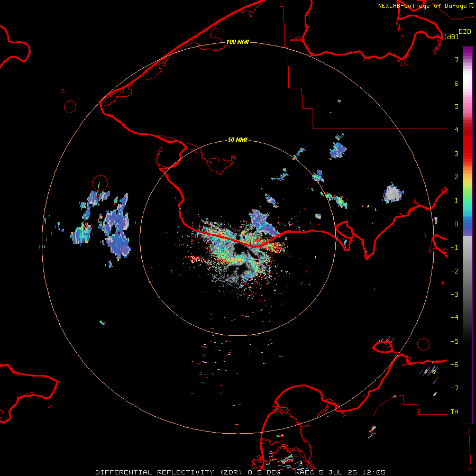The height and width of the screenshot is (476, 476).
Task: Click the -4 dB tick label on the color scale
Action: coord(454,318)
